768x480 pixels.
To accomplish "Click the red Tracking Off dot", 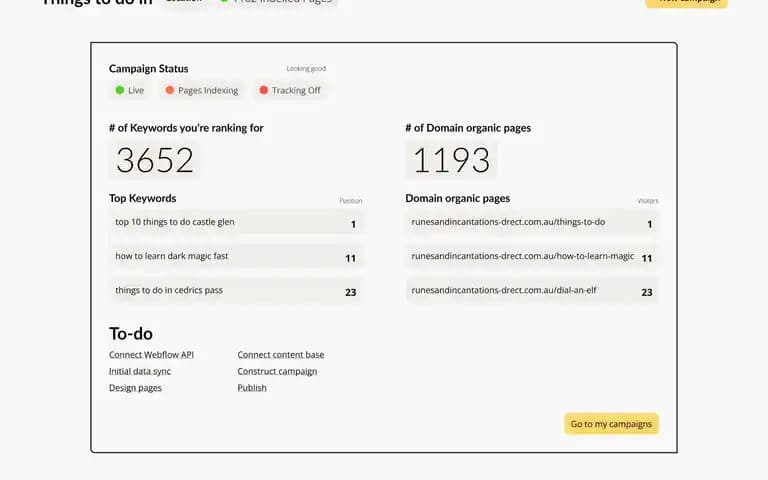I will [x=264, y=90].
